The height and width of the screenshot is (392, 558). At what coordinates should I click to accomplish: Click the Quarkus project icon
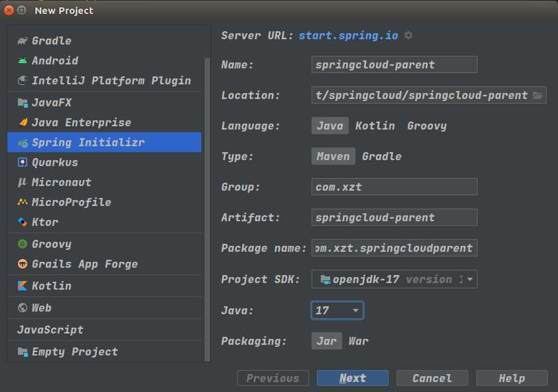[23, 162]
